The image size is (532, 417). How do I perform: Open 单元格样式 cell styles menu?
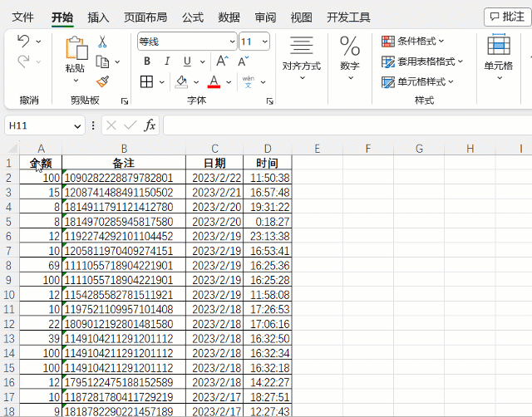click(417, 81)
